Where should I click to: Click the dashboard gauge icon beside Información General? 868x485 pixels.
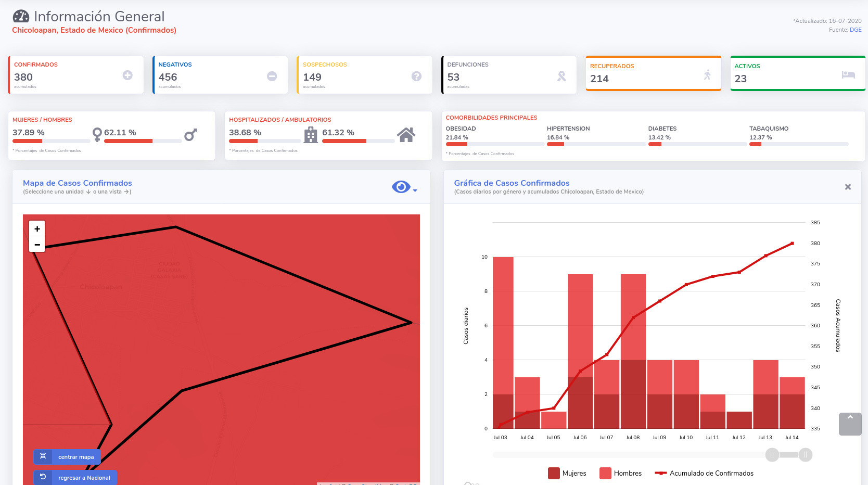[x=21, y=17]
